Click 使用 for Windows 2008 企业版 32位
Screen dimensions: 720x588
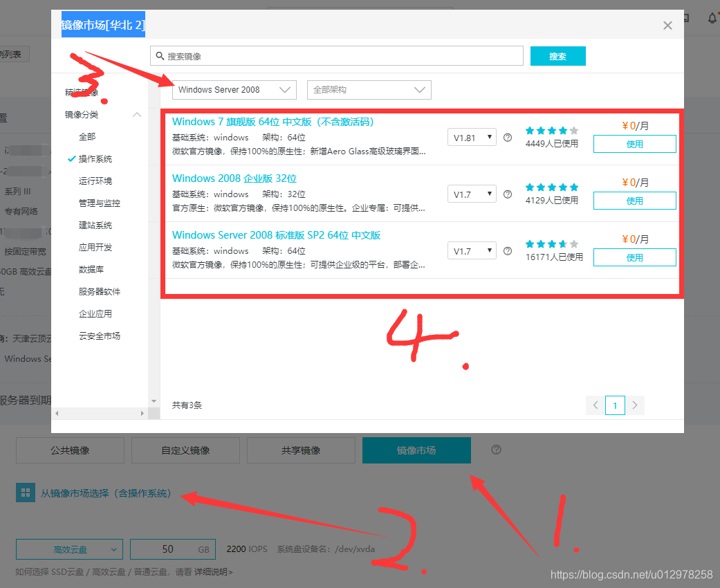tap(635, 201)
